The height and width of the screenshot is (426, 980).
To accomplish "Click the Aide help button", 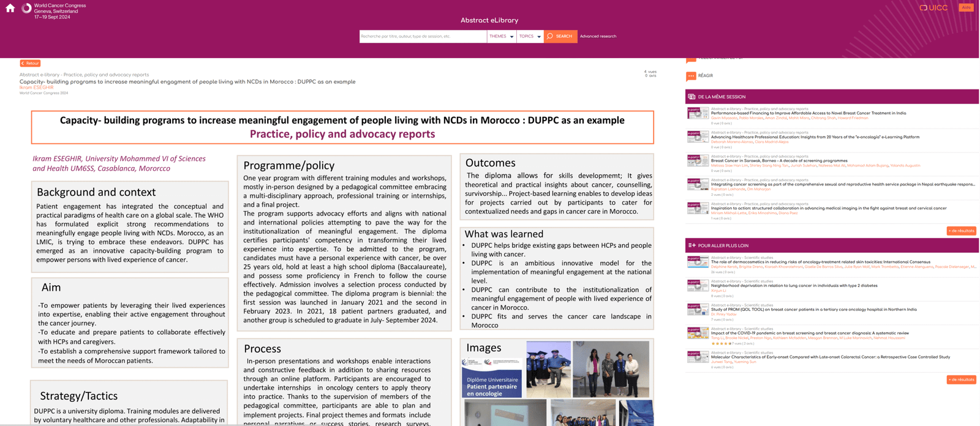I will [x=966, y=8].
